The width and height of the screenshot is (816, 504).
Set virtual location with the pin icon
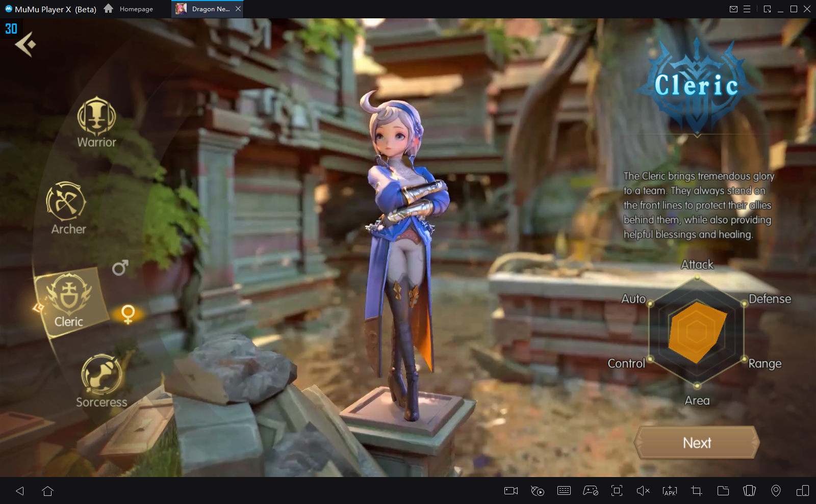point(776,491)
